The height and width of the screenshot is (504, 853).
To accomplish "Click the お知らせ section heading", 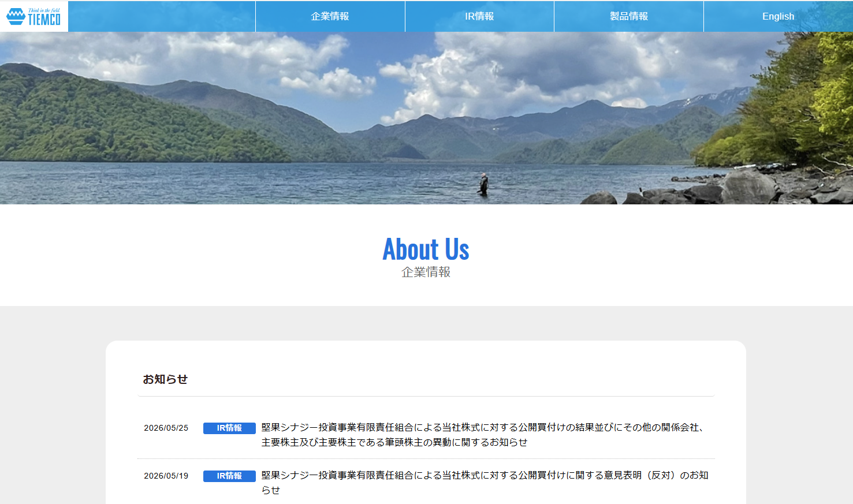I will pyautogui.click(x=165, y=379).
